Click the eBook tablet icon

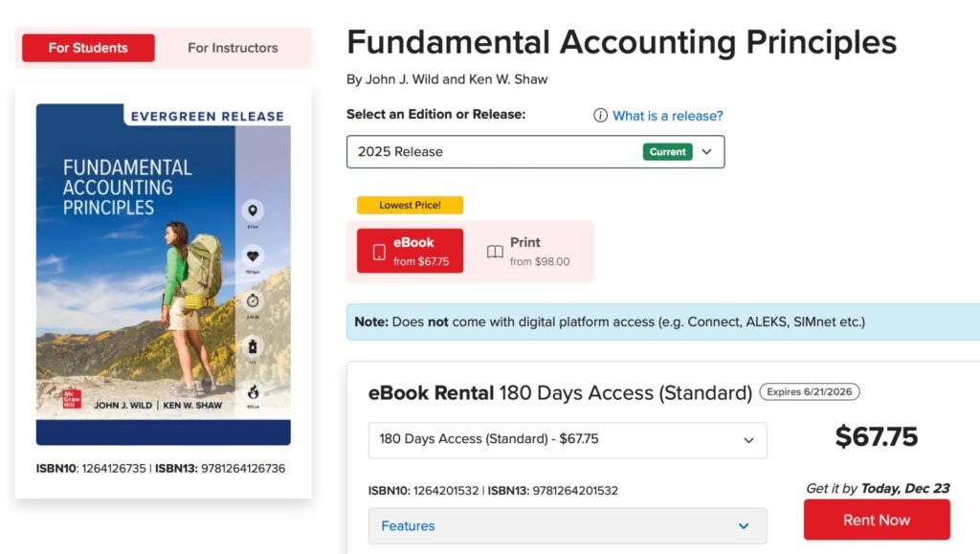pyautogui.click(x=379, y=252)
